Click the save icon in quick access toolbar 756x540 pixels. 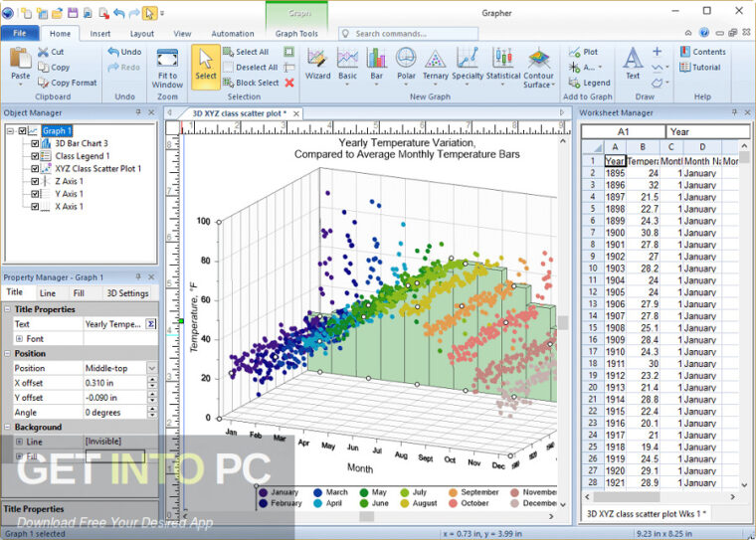(73, 13)
